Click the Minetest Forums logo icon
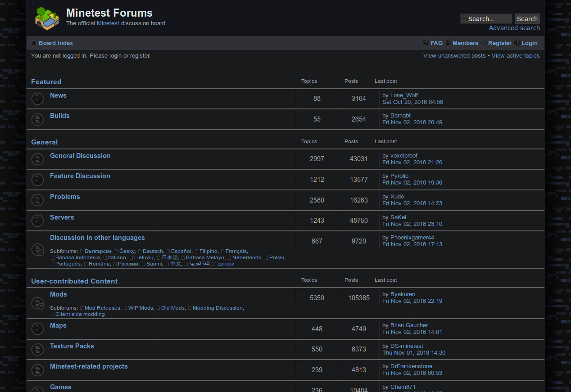571x392 pixels. [47, 18]
